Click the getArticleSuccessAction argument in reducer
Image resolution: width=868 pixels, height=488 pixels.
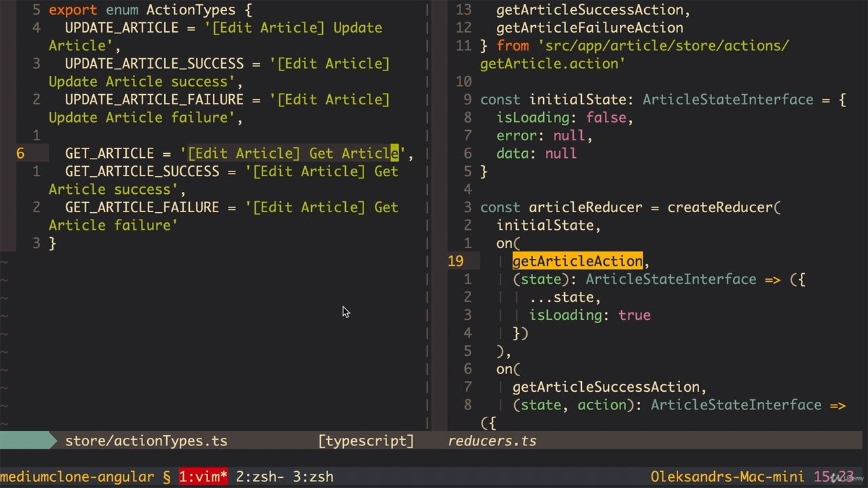pos(609,387)
